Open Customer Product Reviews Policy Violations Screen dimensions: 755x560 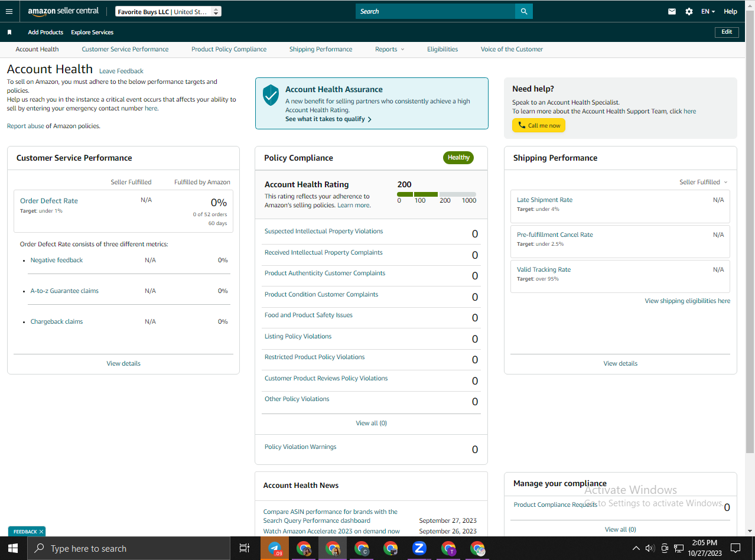tap(326, 379)
